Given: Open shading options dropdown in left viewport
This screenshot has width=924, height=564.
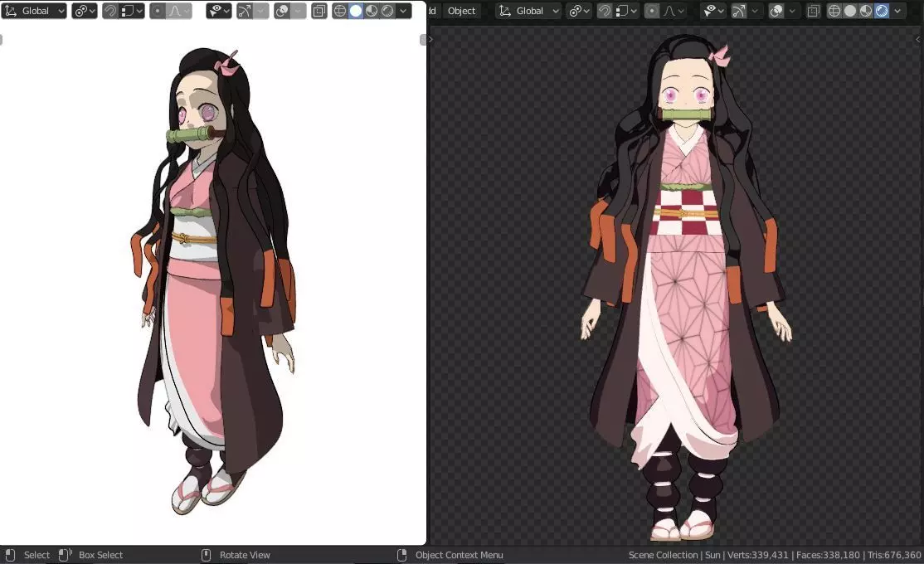Looking at the screenshot, I should 403,11.
